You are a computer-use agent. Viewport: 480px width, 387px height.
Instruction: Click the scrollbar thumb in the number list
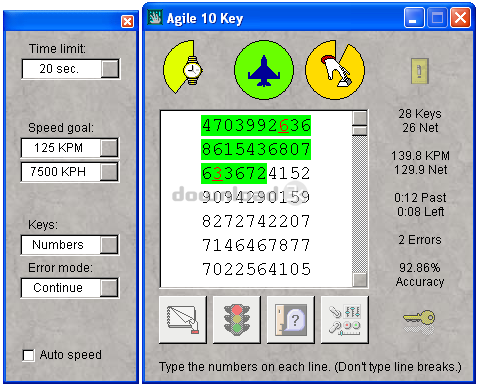point(360,131)
